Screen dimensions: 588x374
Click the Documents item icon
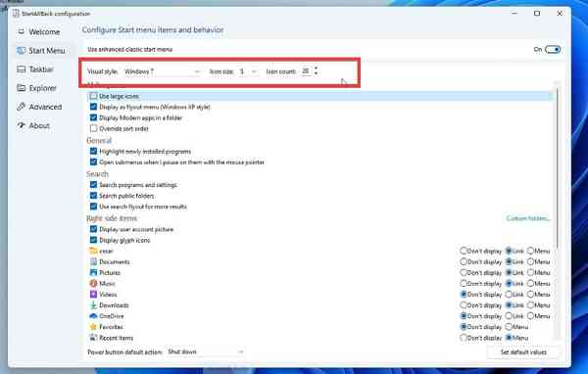click(x=93, y=261)
